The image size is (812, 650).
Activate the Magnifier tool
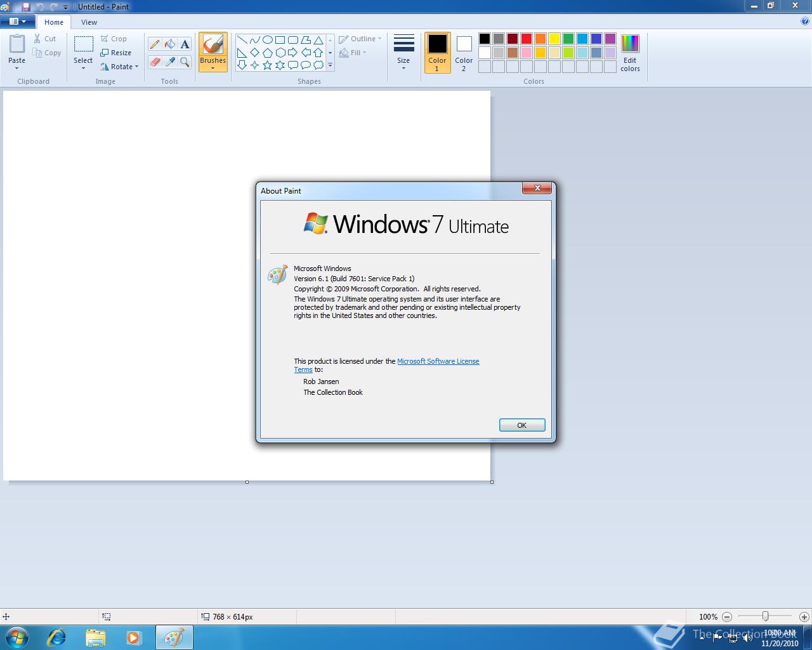pyautogui.click(x=185, y=62)
